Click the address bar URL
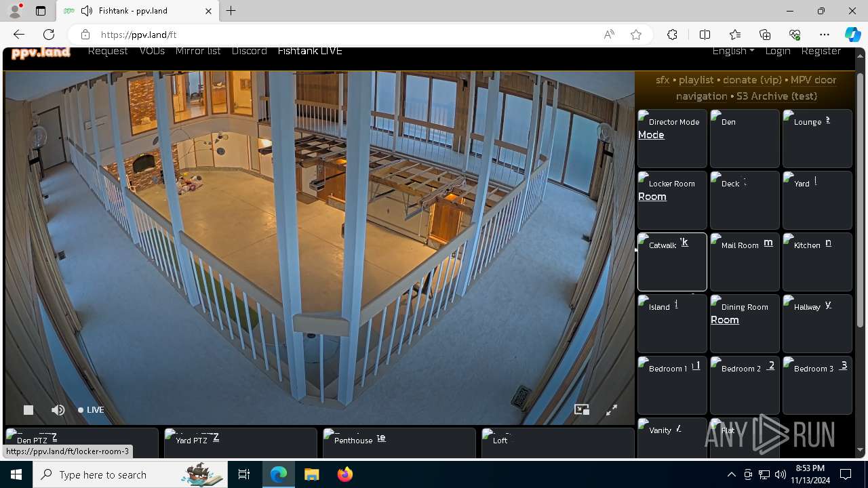The height and width of the screenshot is (488, 868). [x=139, y=35]
